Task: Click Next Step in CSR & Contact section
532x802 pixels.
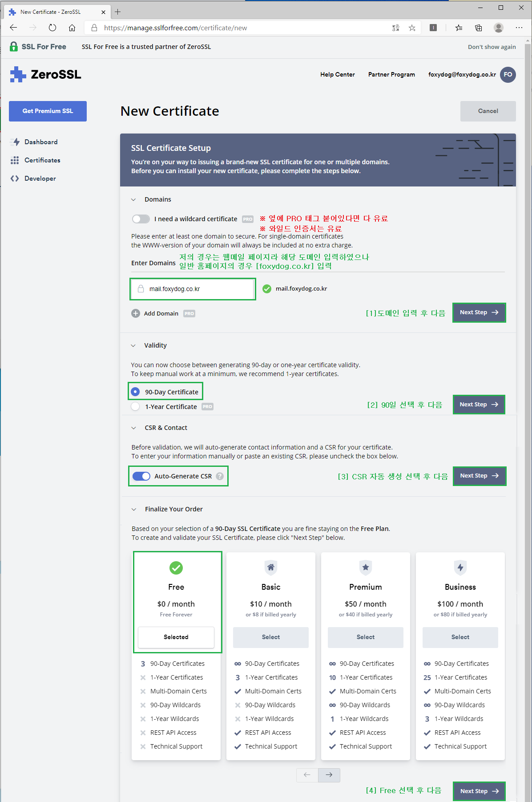Action: 480,476
